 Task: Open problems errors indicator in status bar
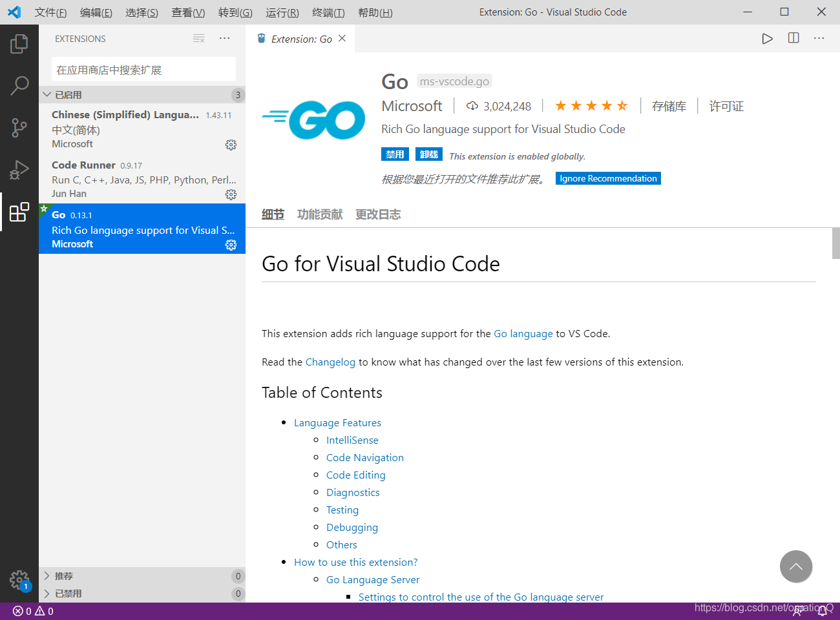click(22, 611)
